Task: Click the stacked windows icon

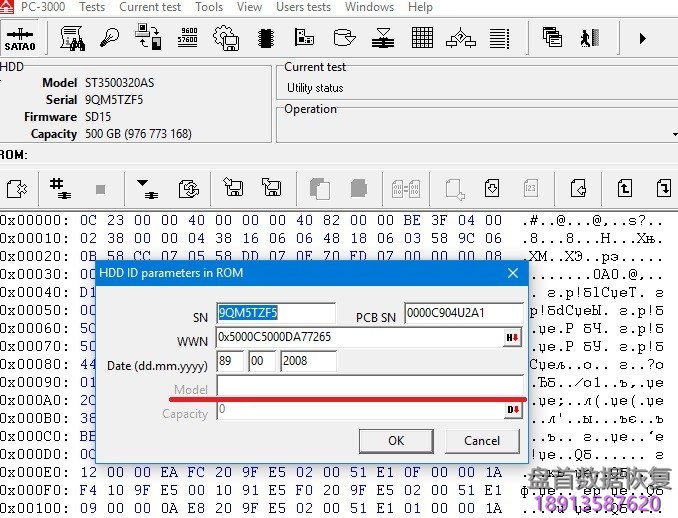Action: (x=552, y=37)
